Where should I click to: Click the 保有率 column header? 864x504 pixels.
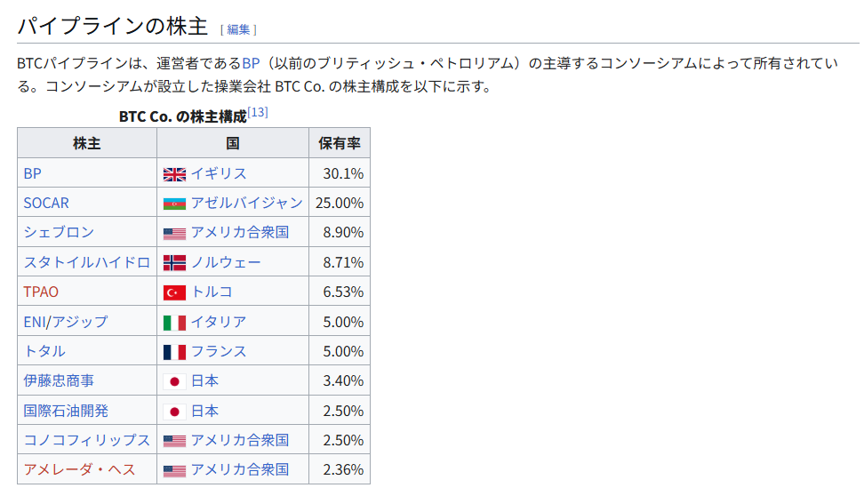click(x=340, y=143)
